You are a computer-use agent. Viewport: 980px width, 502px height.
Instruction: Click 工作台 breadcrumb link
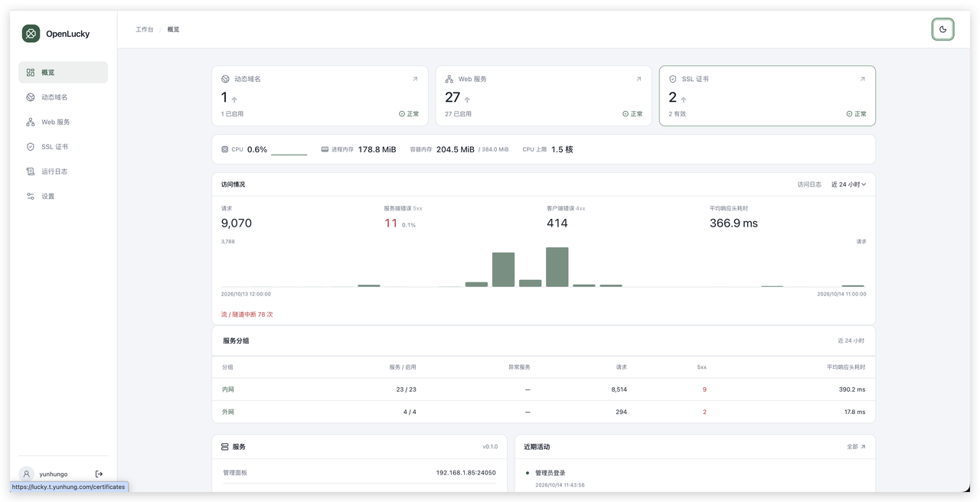pos(145,30)
